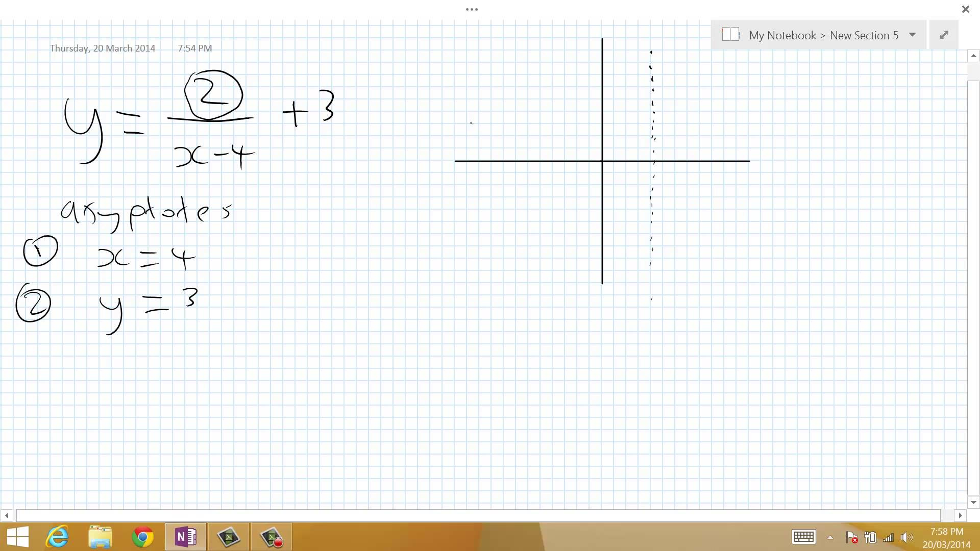This screenshot has width=980, height=551.
Task: Expand hidden icons in the system tray
Action: [830, 537]
